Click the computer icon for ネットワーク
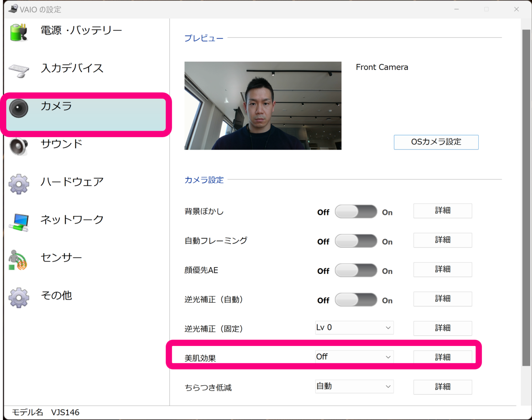 [19, 222]
